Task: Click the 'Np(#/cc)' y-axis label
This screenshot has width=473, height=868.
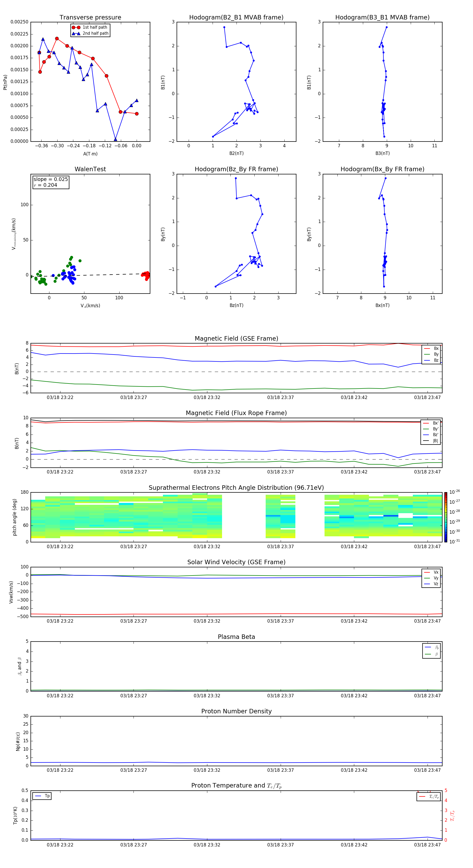Action: pos(18,741)
